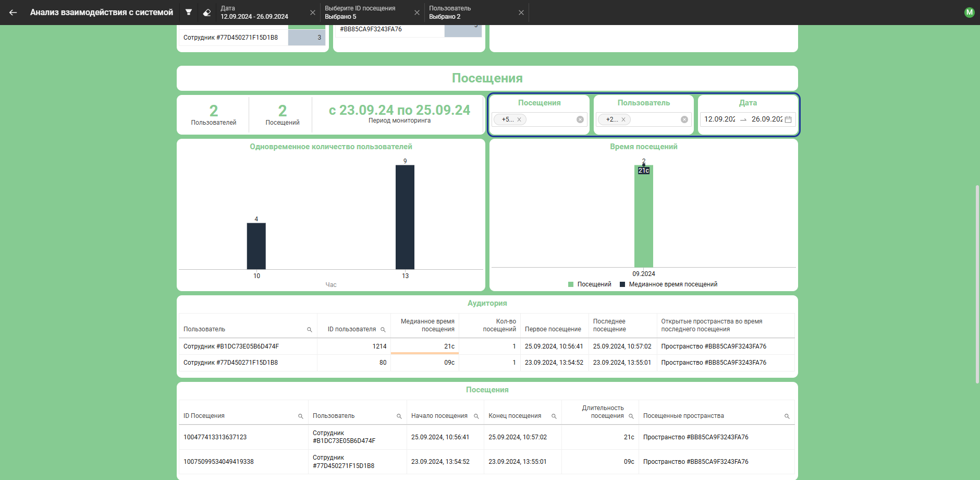Click visit start 25.09.2024, 10:56:41 in Посещения table
The width and height of the screenshot is (980, 480).
pos(440,437)
